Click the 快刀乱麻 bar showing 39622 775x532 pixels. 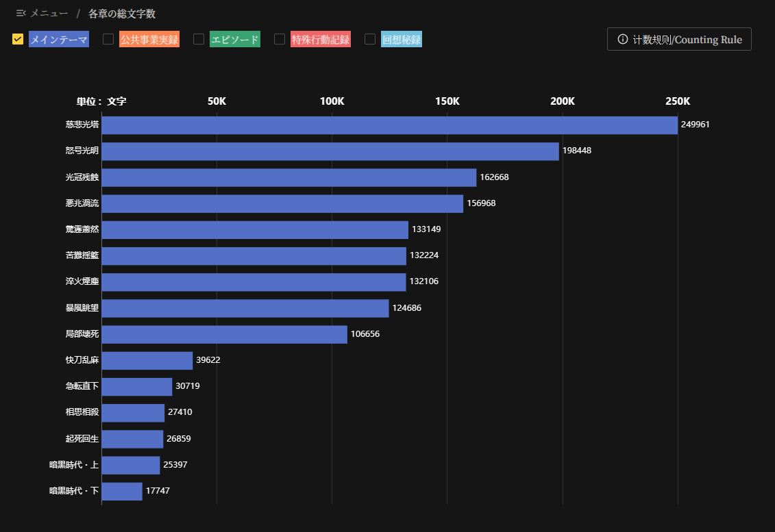pos(147,360)
